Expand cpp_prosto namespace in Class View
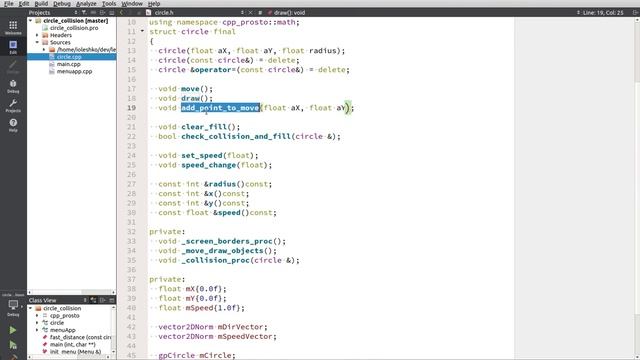This screenshot has width=640, height=360. click(x=37, y=316)
